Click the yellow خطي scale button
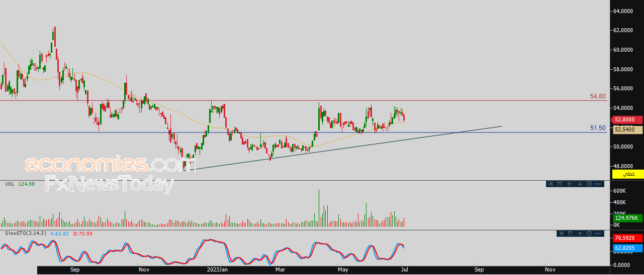Image resolution: width=644 pixels, height=275 pixels. (x=628, y=174)
